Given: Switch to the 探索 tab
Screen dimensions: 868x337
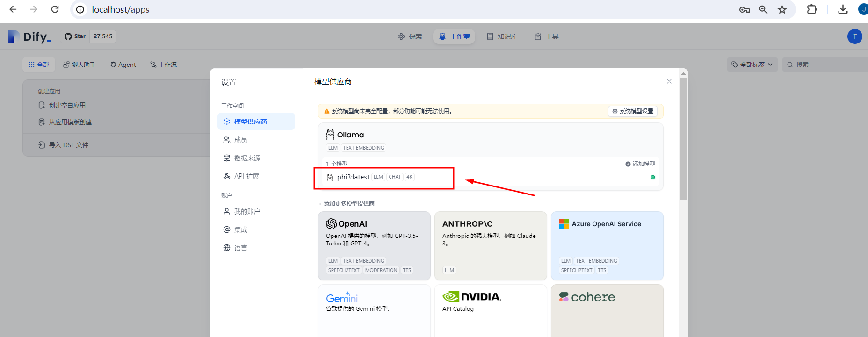Looking at the screenshot, I should (410, 36).
